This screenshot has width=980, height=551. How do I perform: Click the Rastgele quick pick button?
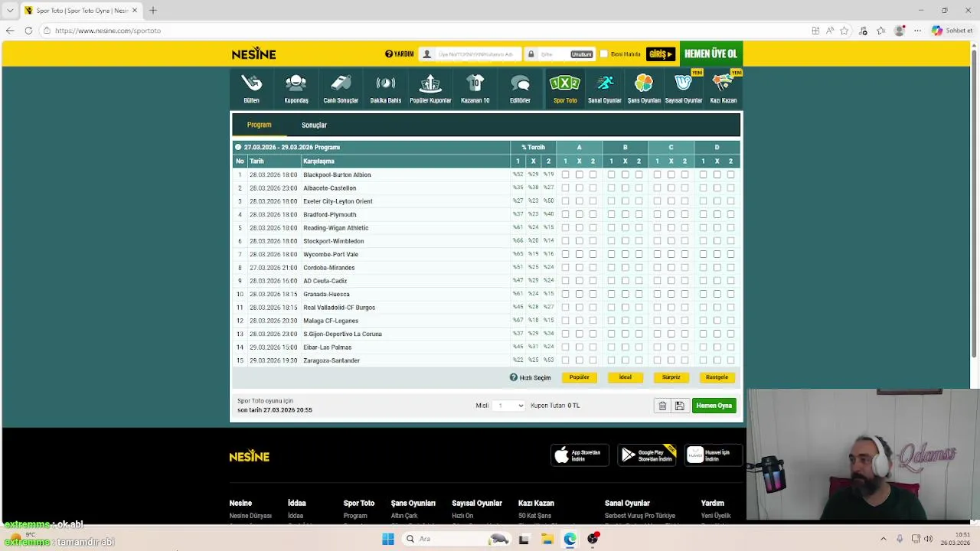click(717, 377)
